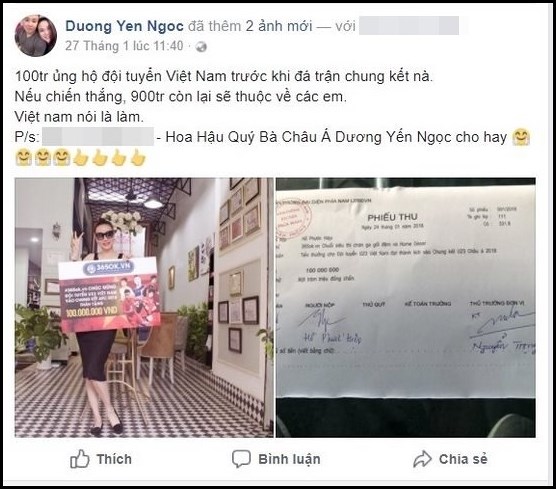Viewport: 556px width, 489px height.
Task: Click the '2 ảnh mới' link
Action: point(279,26)
